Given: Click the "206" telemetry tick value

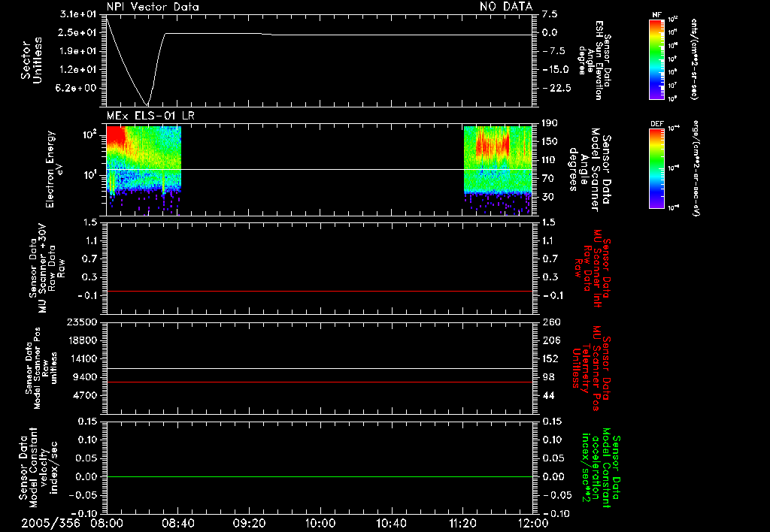Looking at the screenshot, I should tap(551, 340).
